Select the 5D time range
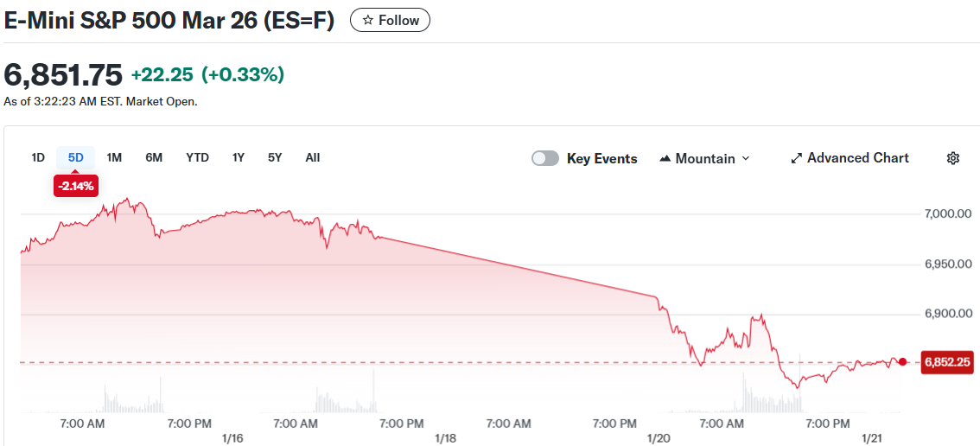The height and width of the screenshot is (446, 980). [76, 157]
